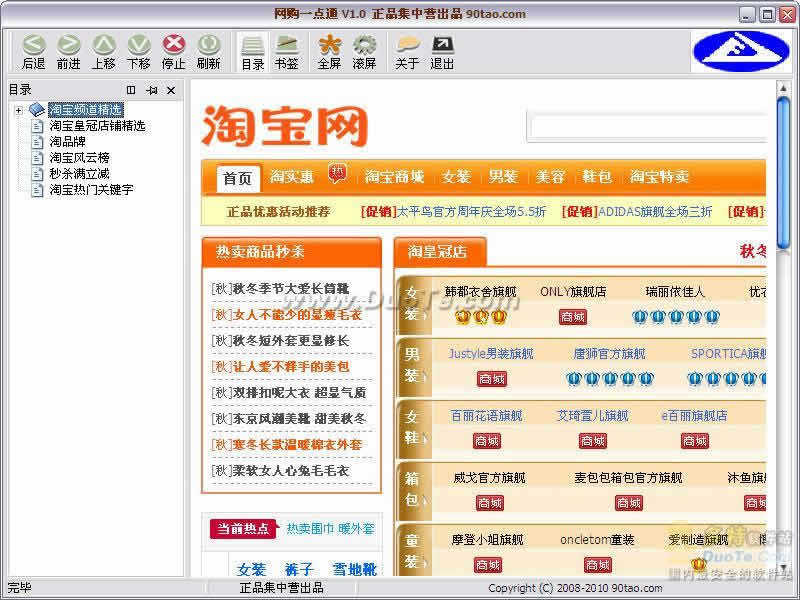The height and width of the screenshot is (600, 800).
Task: Open the 男装 navigation tab
Action: pyautogui.click(x=503, y=177)
